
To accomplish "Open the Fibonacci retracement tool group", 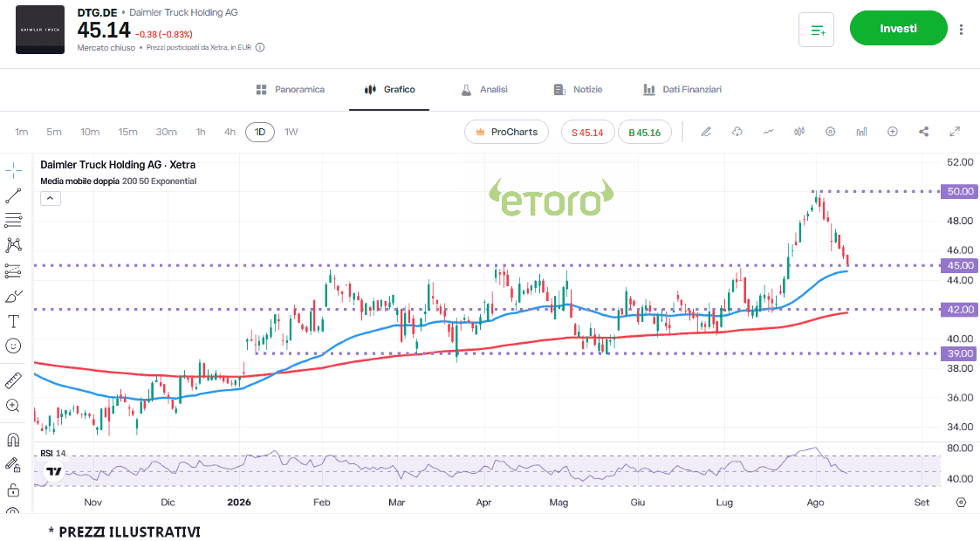I will (x=13, y=220).
